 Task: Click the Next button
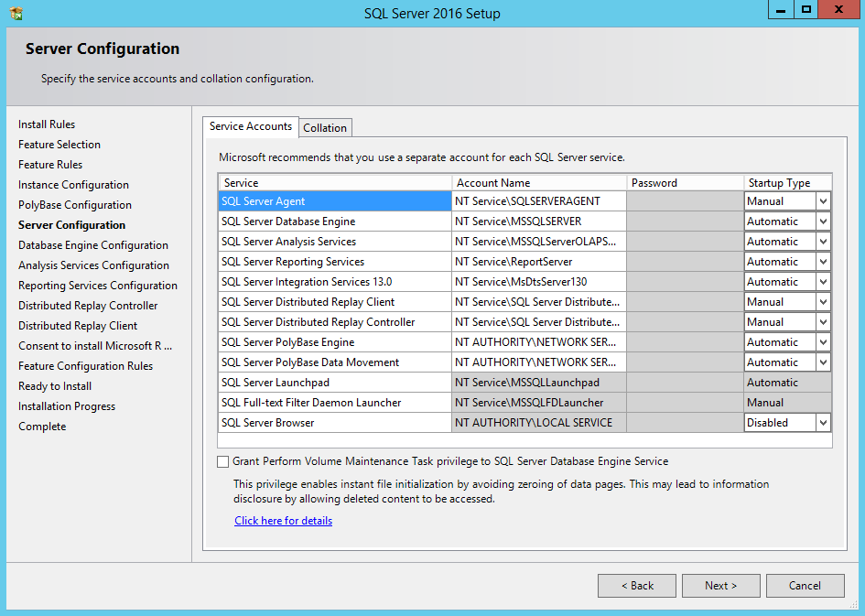[720, 586]
